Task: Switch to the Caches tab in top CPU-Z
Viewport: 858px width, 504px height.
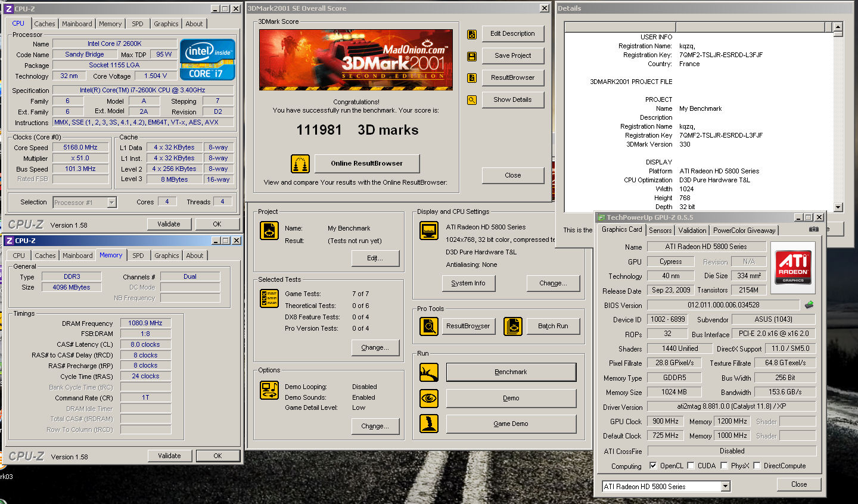Action: [x=45, y=24]
